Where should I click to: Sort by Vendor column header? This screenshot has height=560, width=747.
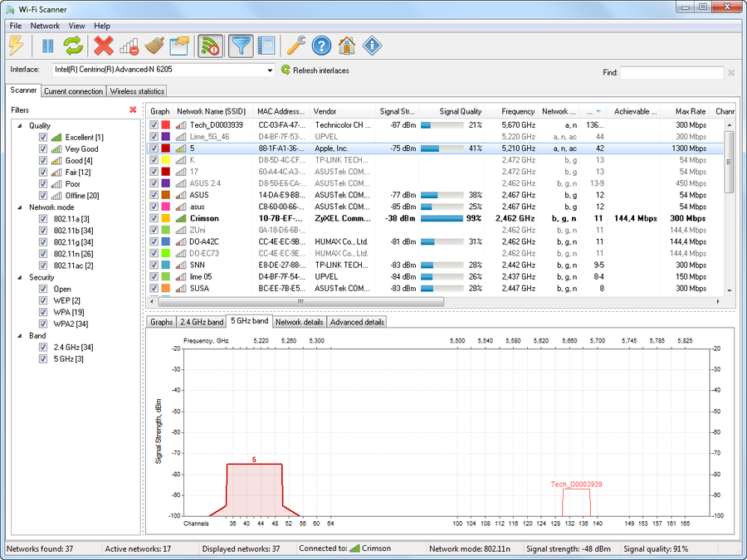(343, 111)
